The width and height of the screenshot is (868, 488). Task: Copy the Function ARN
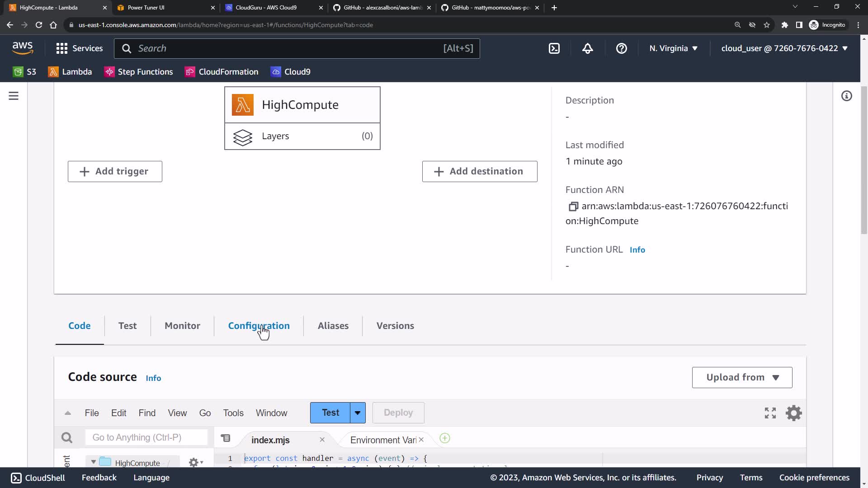point(573,206)
